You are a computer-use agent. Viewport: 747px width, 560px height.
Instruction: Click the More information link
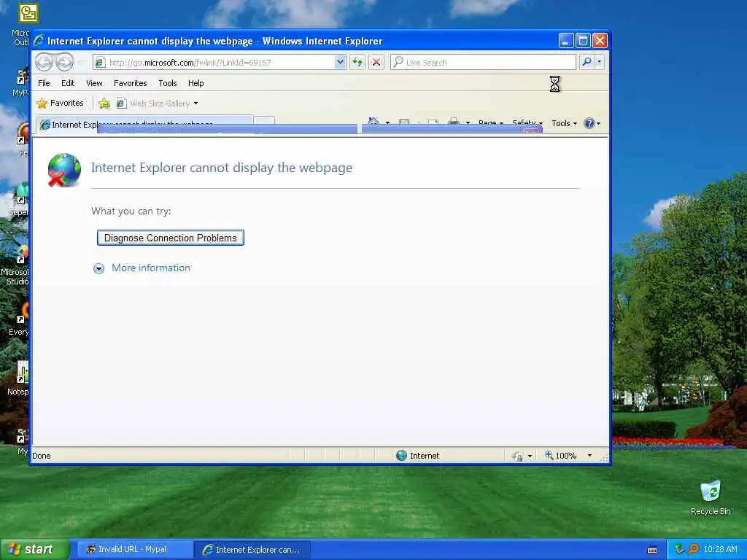[x=151, y=268]
